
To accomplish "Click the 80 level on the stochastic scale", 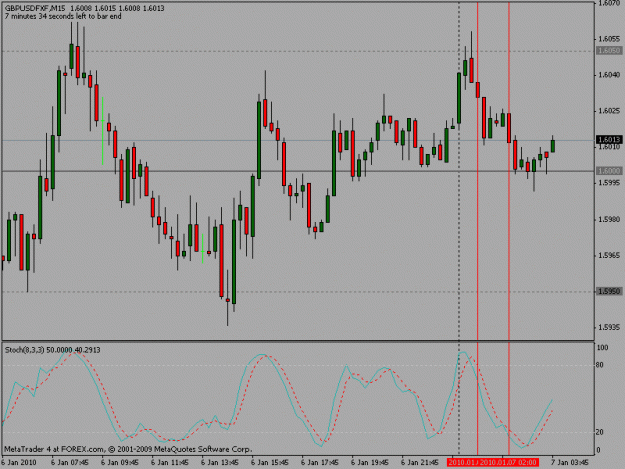I will [x=599, y=365].
